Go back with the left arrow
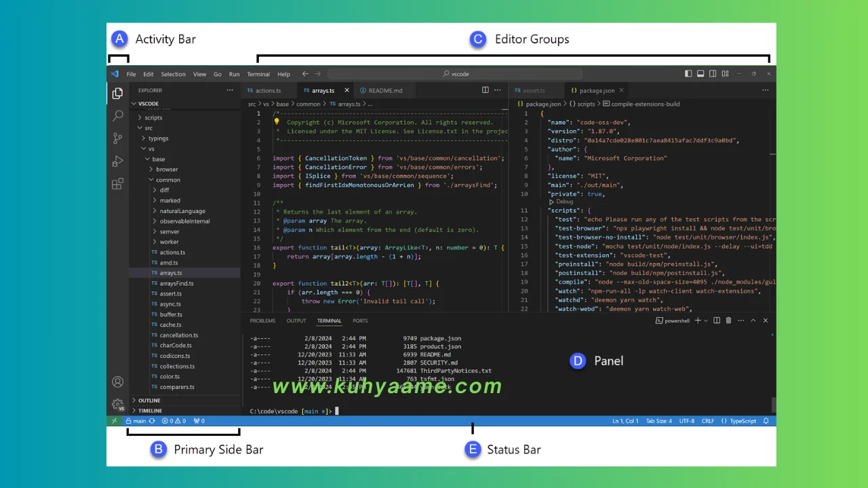The height and width of the screenshot is (488, 868). 305,74
